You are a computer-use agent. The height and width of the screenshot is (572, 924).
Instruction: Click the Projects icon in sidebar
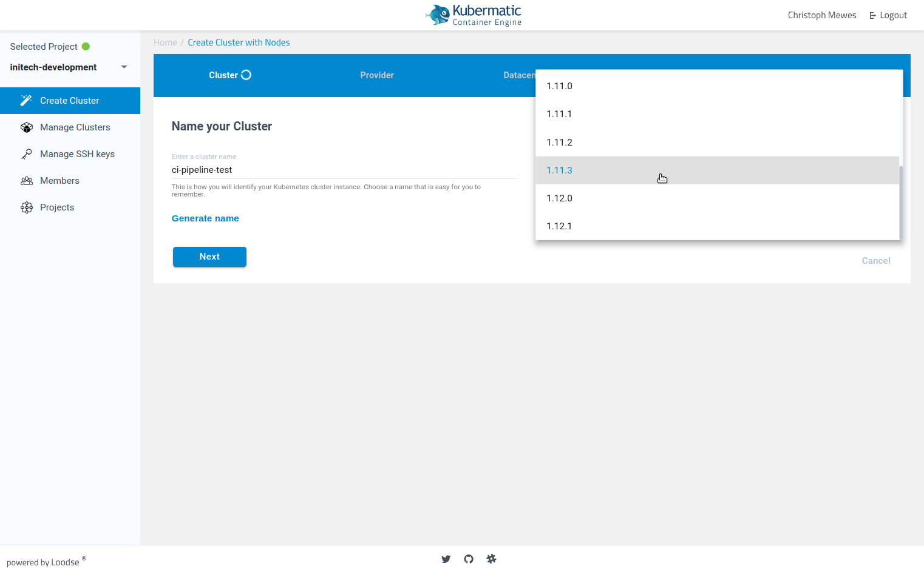click(x=27, y=207)
